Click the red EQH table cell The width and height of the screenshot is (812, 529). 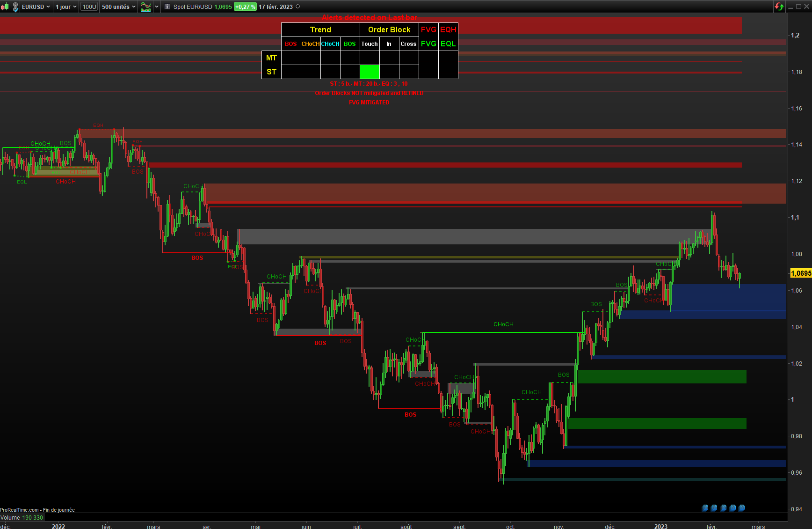tap(448, 29)
